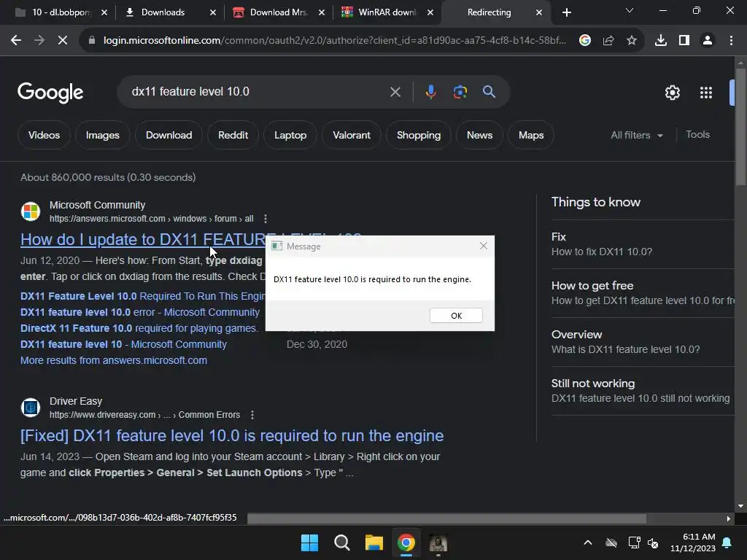Open new tab with plus button
Screen dimensions: 747x560
coord(566,12)
